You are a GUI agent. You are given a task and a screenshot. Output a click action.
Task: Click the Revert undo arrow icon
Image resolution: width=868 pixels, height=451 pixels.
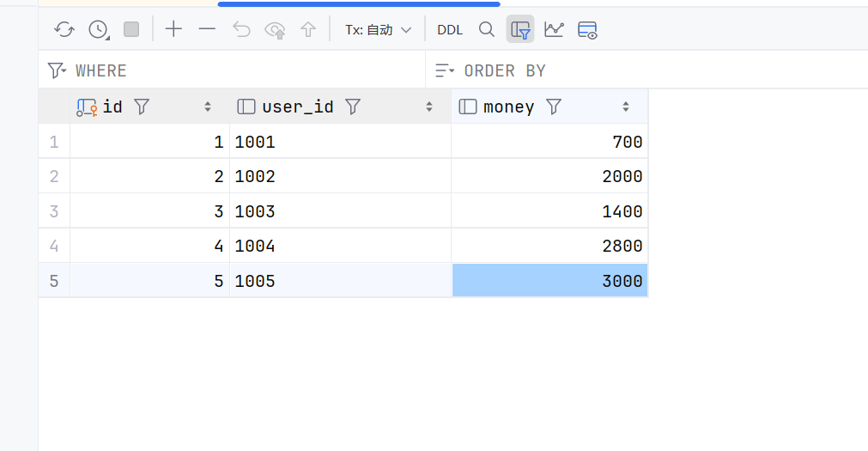tap(241, 29)
